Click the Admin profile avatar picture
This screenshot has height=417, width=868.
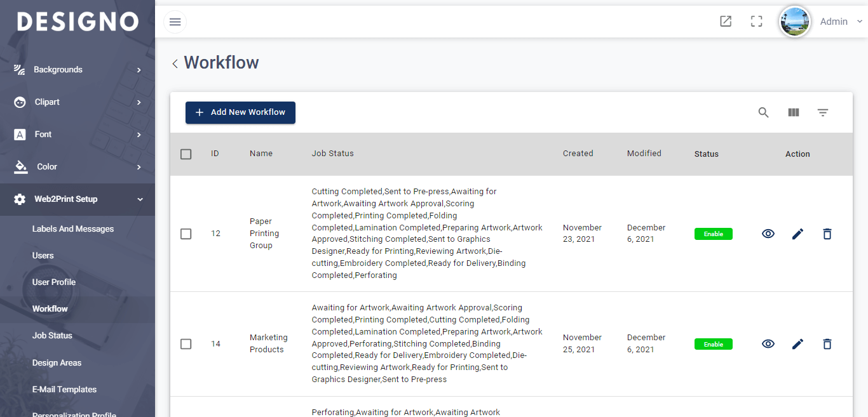point(794,21)
